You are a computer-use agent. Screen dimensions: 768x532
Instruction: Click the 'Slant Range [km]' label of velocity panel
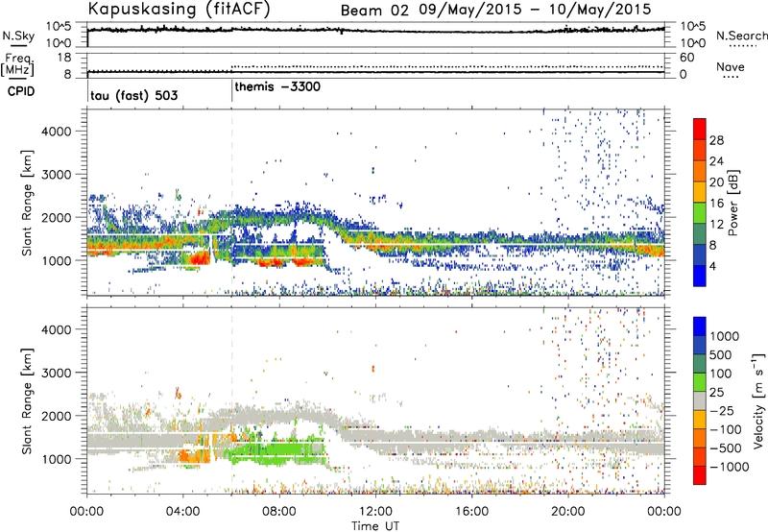pyautogui.click(x=27, y=400)
